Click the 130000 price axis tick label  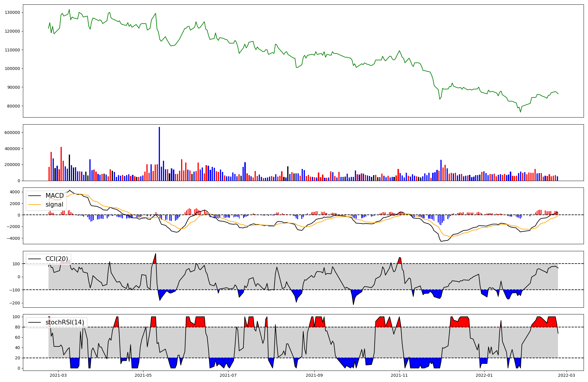[12, 12]
